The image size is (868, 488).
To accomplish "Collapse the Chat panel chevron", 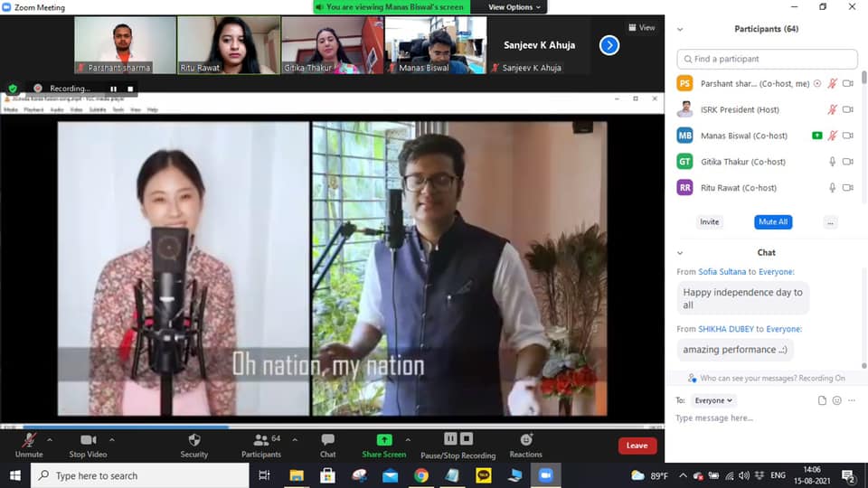I will pos(680,253).
